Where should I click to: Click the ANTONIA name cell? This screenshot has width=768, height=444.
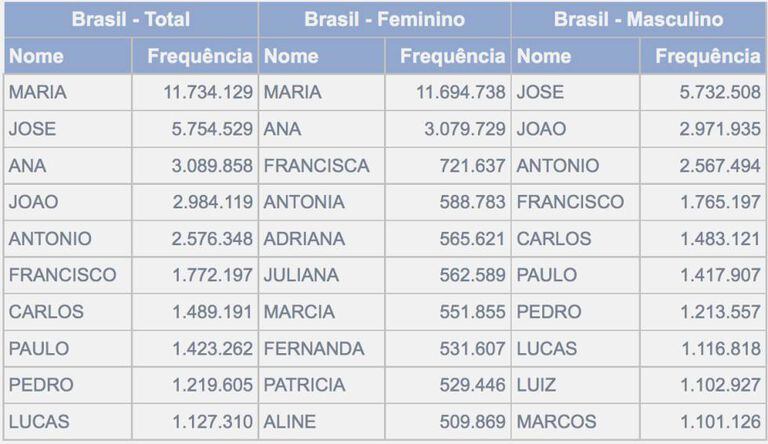pos(303,202)
